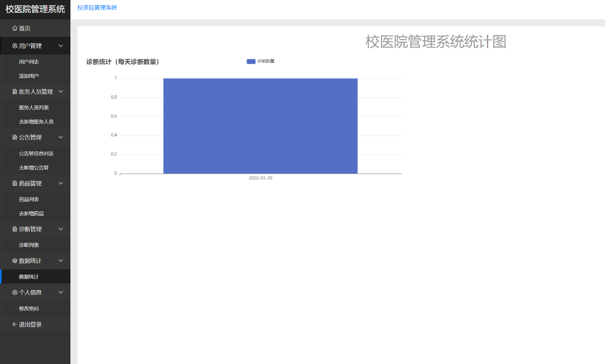Select 修改密码 in the sidebar
This screenshot has width=605, height=364.
tap(29, 309)
